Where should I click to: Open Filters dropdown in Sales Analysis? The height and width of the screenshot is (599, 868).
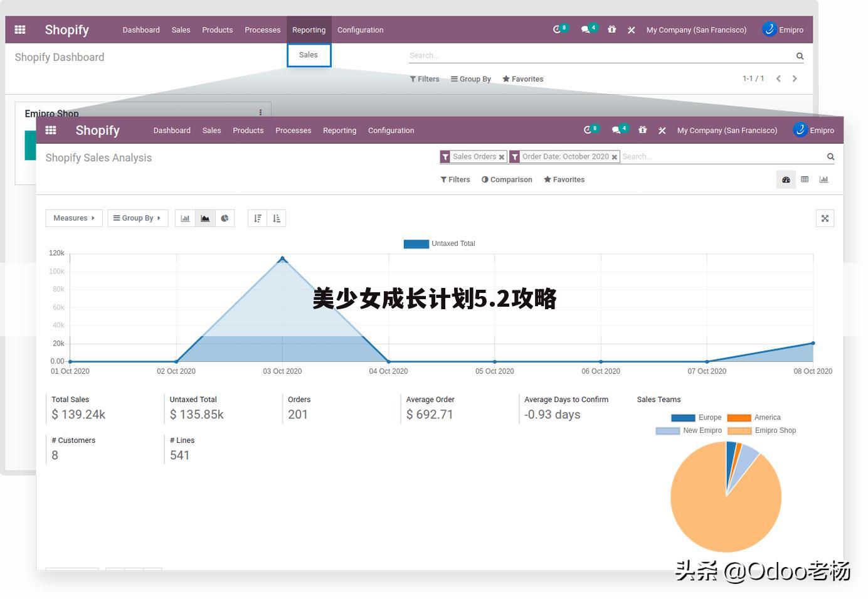[455, 179]
